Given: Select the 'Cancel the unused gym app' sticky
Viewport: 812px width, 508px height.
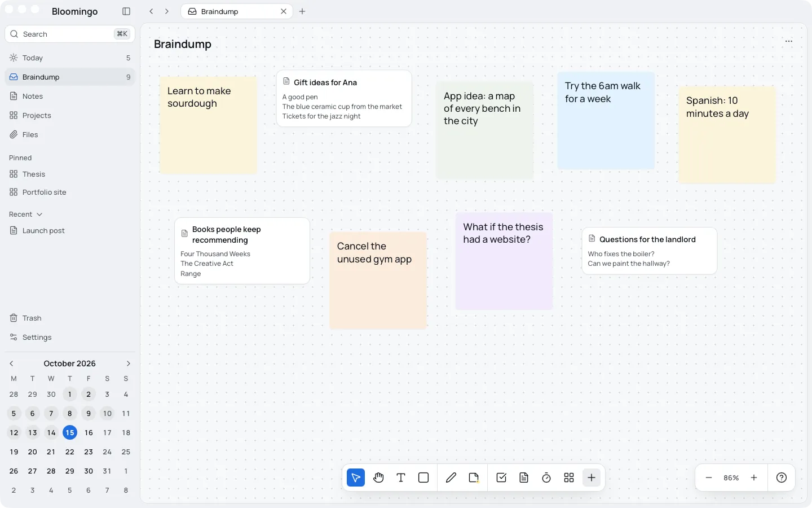Looking at the screenshot, I should 378,281.
